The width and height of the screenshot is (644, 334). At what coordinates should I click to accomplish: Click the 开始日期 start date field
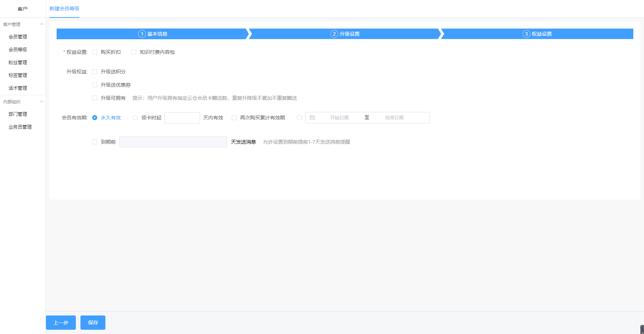pyautogui.click(x=339, y=118)
